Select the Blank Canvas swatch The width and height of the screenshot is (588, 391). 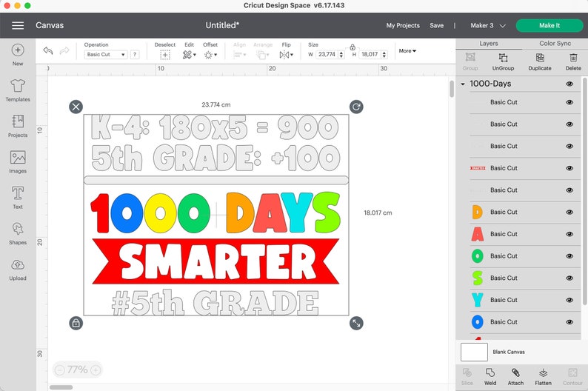pos(474,352)
